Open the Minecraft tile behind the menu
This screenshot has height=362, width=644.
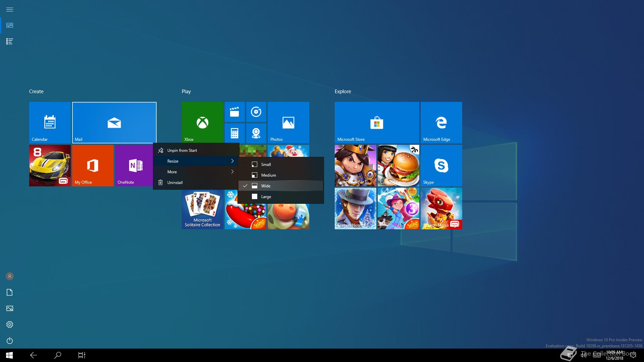pyautogui.click(x=253, y=151)
